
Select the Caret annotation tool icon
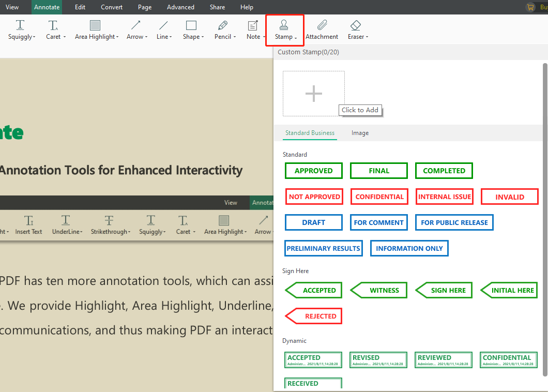53,25
